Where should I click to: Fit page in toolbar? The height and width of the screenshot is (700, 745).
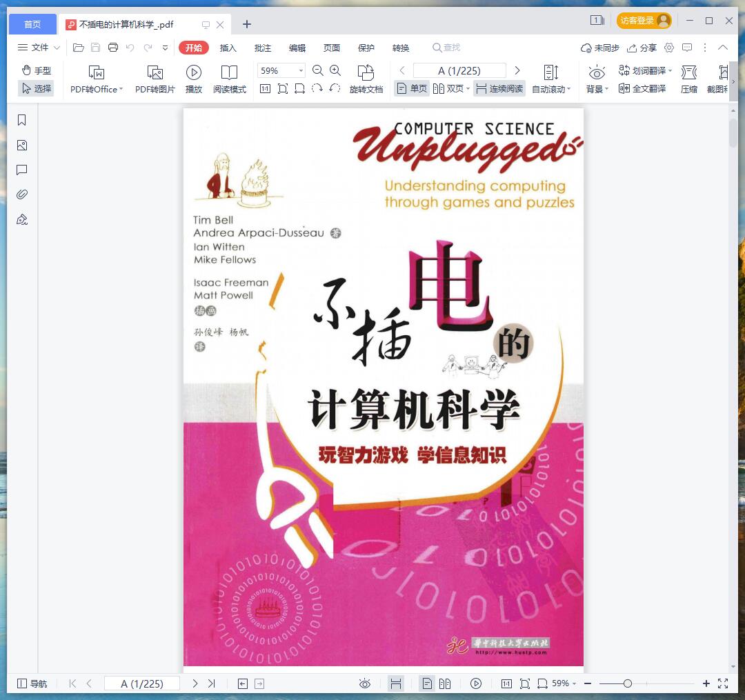[x=283, y=89]
